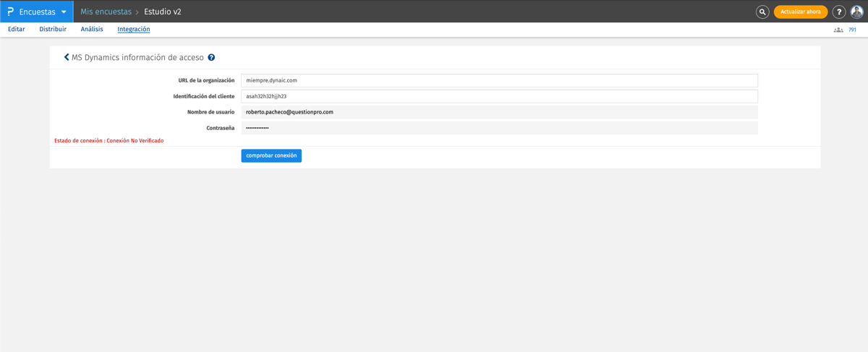Click the Actualizar ahora button
The width and height of the screenshot is (868, 352).
[x=801, y=12]
